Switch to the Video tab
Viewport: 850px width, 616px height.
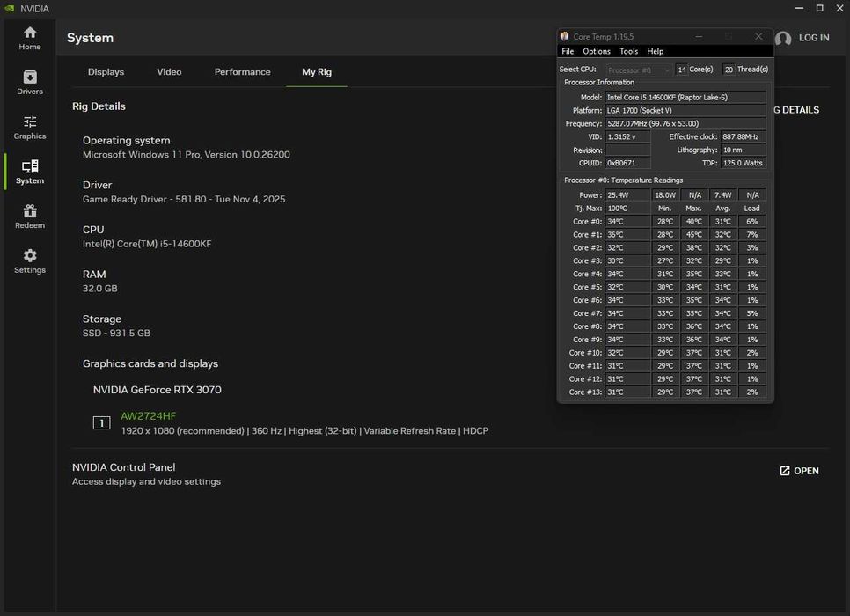169,72
